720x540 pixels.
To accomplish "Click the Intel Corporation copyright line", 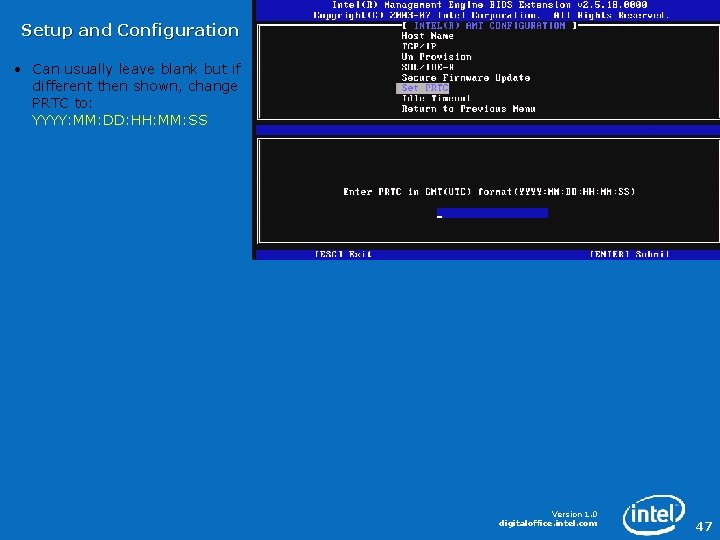I will click(490, 15).
